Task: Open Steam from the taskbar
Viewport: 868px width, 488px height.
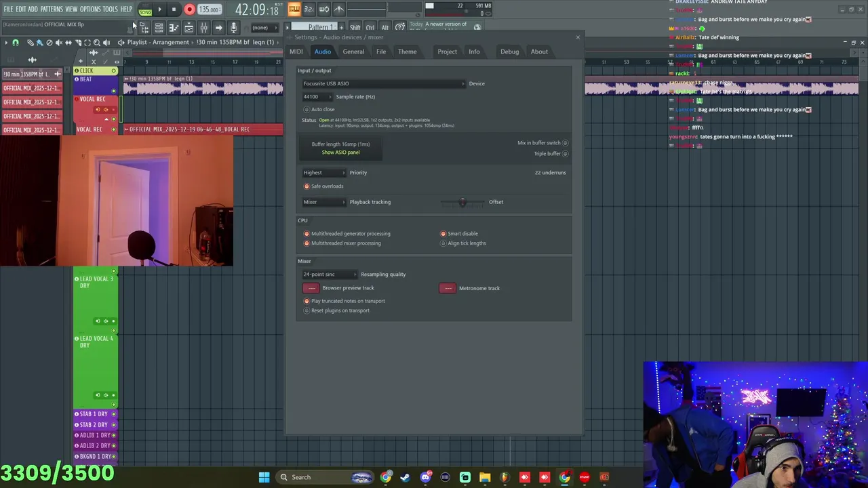Action: [x=405, y=477]
